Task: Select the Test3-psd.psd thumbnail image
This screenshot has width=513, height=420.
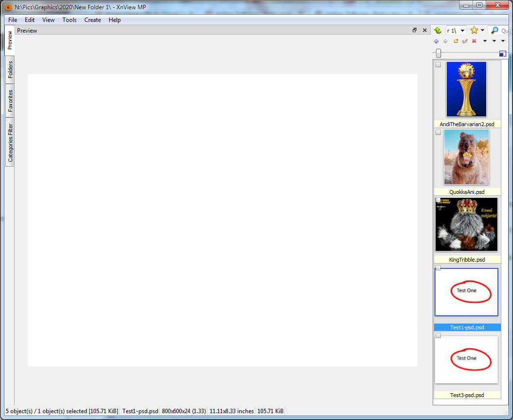Action: click(x=467, y=360)
